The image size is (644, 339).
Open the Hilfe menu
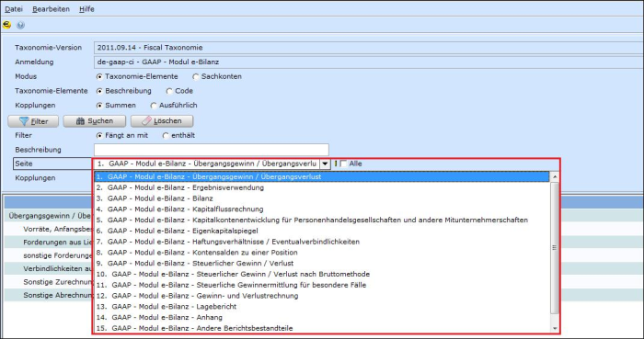coord(86,9)
